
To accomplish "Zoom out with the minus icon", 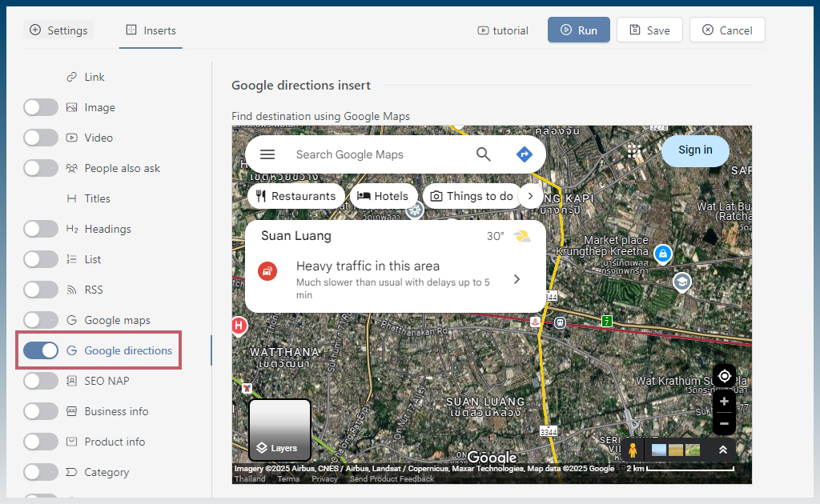I will (724, 423).
